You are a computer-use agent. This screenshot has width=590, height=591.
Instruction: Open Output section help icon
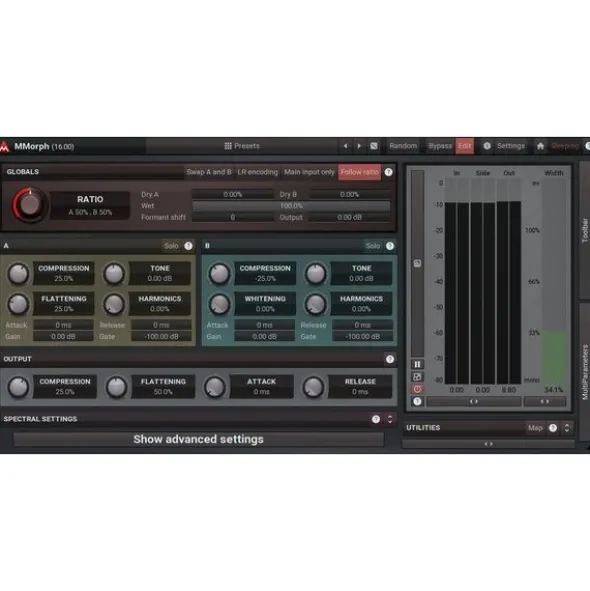(390, 359)
